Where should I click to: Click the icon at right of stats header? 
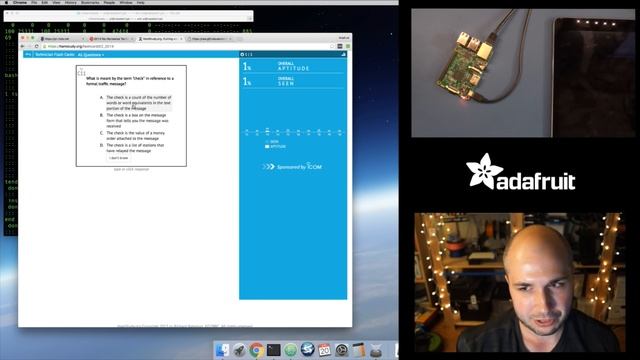pyautogui.click(x=343, y=54)
